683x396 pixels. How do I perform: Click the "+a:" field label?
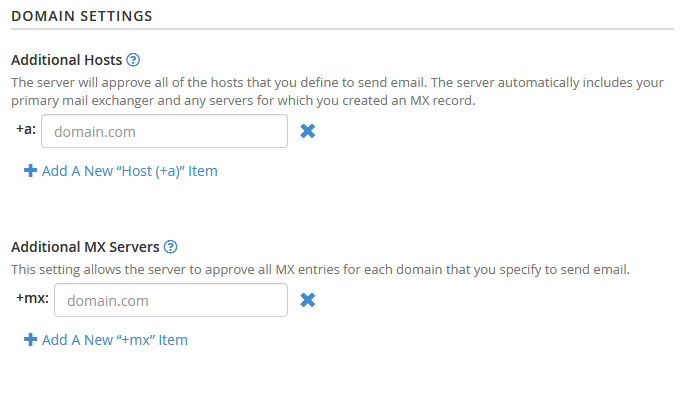[26, 129]
